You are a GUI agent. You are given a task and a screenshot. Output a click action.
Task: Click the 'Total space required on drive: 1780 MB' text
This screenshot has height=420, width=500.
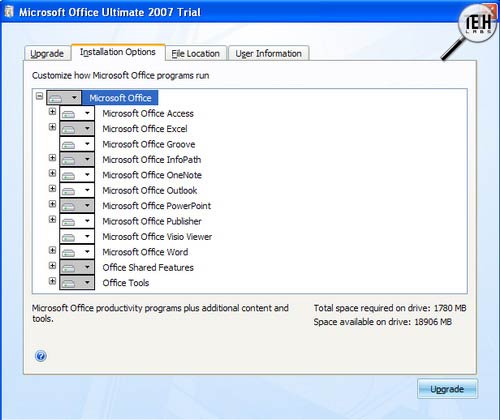click(x=390, y=308)
